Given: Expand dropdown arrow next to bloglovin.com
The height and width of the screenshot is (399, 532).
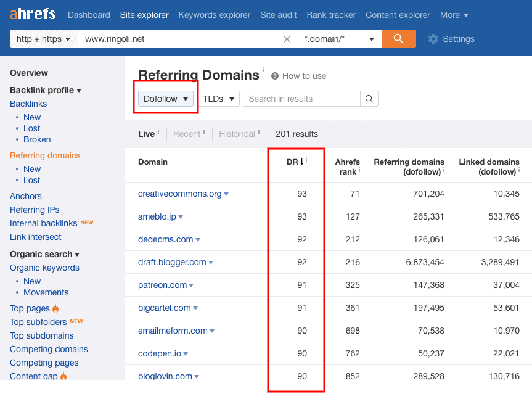Looking at the screenshot, I should tap(197, 376).
